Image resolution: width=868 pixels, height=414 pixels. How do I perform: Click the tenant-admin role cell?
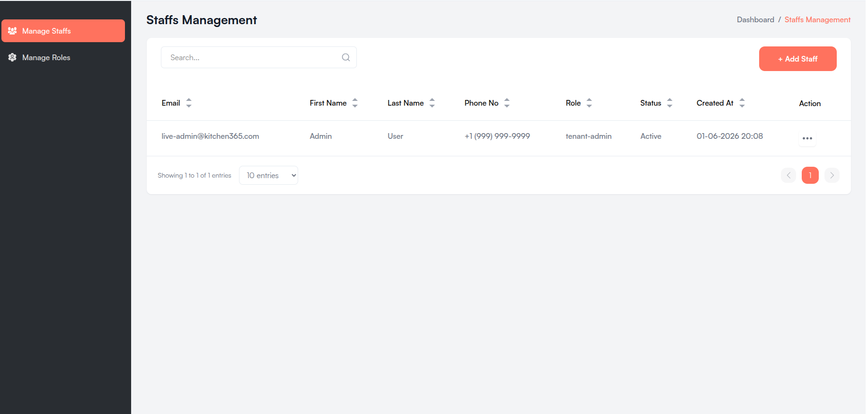click(x=589, y=136)
